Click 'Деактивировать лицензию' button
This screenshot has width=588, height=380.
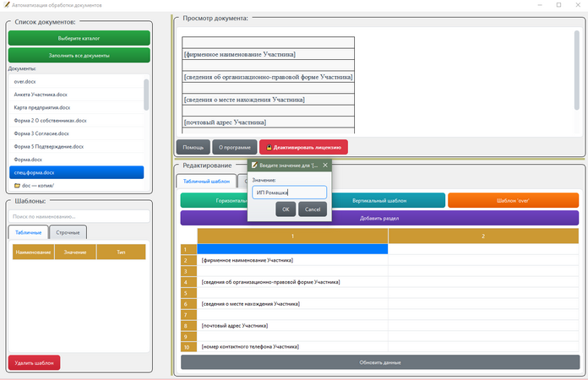pos(304,147)
